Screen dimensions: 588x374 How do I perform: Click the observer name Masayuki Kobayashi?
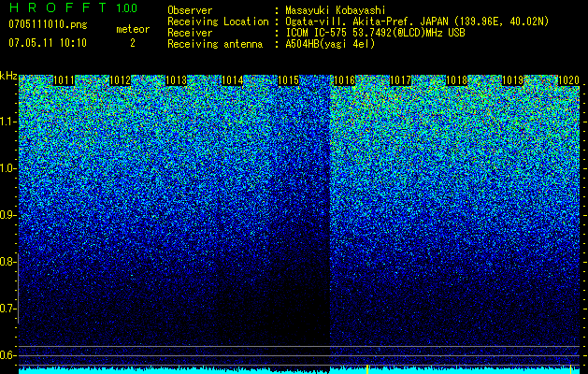tap(336, 10)
